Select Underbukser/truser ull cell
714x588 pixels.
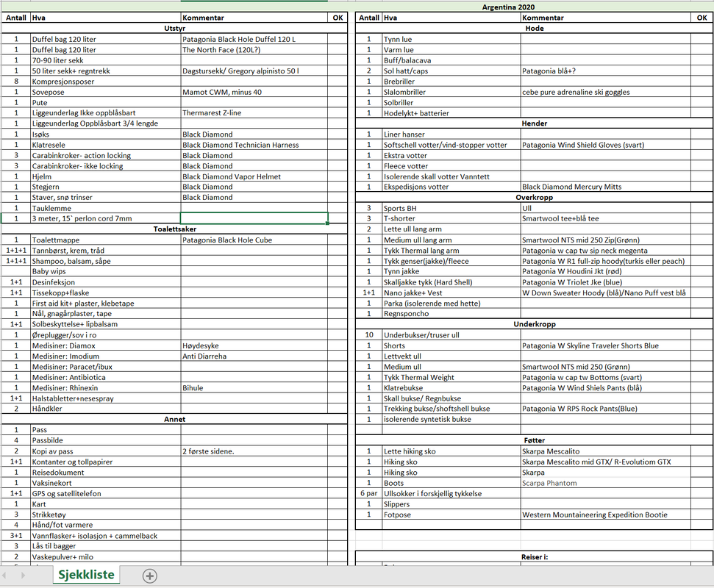(x=451, y=335)
